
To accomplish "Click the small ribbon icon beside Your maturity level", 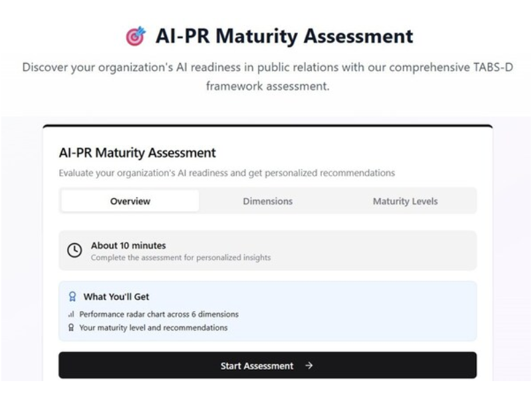I will pos(71,327).
